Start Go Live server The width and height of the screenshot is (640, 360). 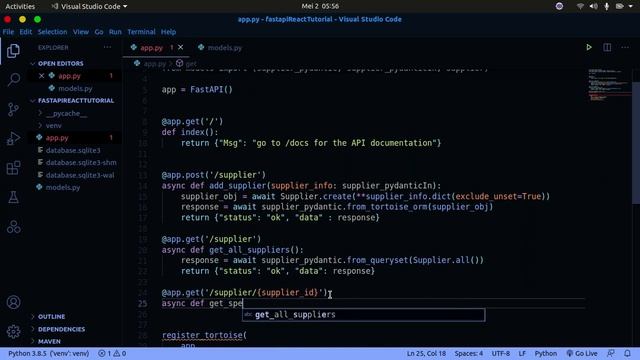[582, 353]
